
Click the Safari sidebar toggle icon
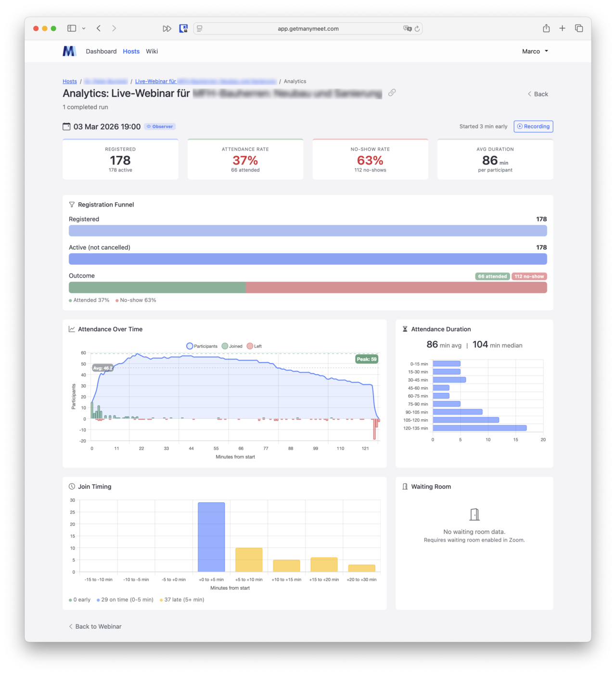(x=72, y=28)
